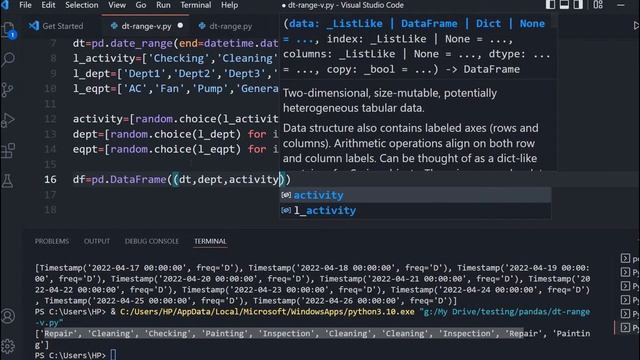
Task: Open the Source Control view
Action: point(8,90)
